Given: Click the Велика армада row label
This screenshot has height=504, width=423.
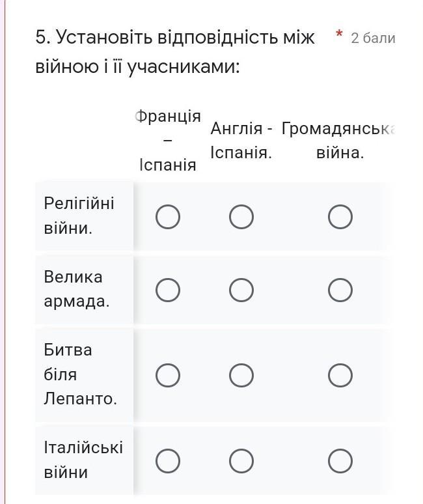Looking at the screenshot, I should click(77, 289).
